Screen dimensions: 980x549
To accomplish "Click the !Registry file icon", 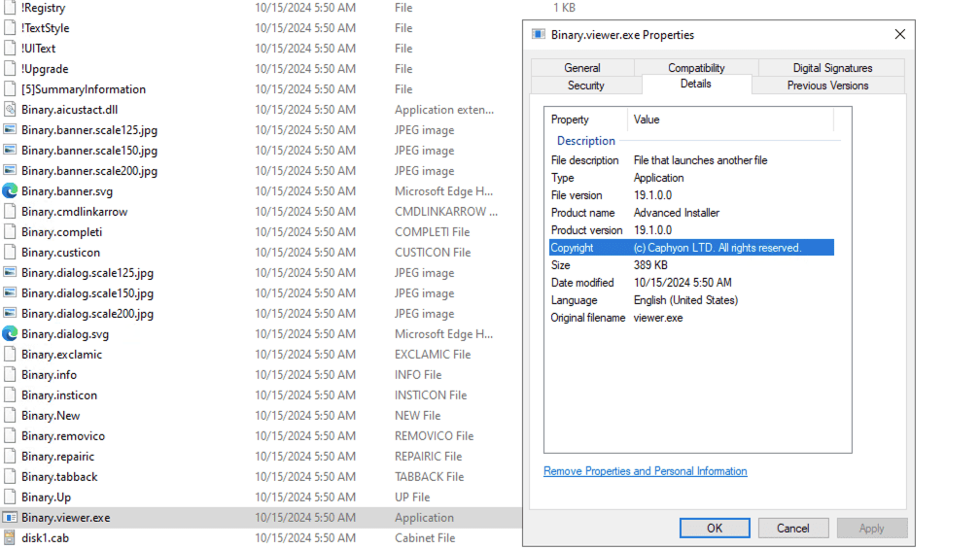I will (10, 8).
